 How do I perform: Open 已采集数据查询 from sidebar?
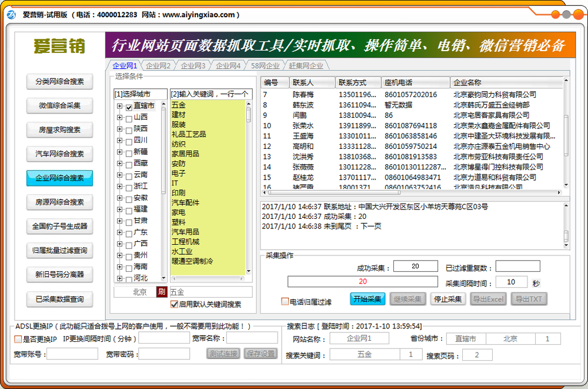coord(59,300)
